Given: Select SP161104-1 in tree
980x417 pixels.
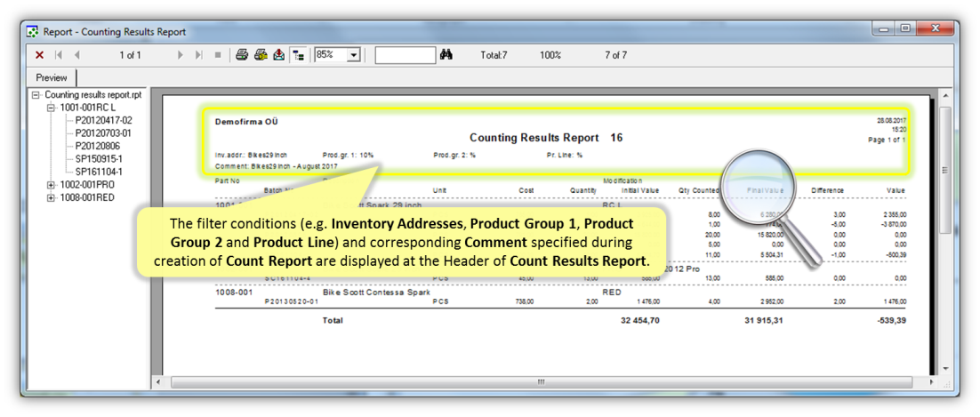Looking at the screenshot, I should click(x=99, y=172).
